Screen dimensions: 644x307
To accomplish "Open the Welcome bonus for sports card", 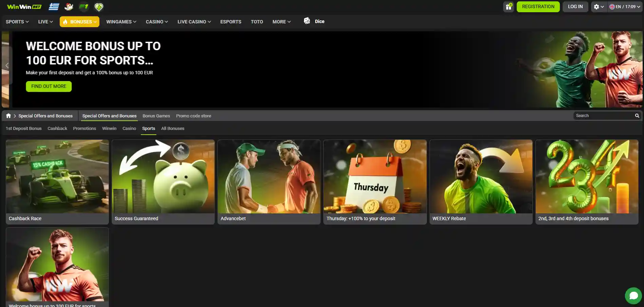I will coord(57,267).
